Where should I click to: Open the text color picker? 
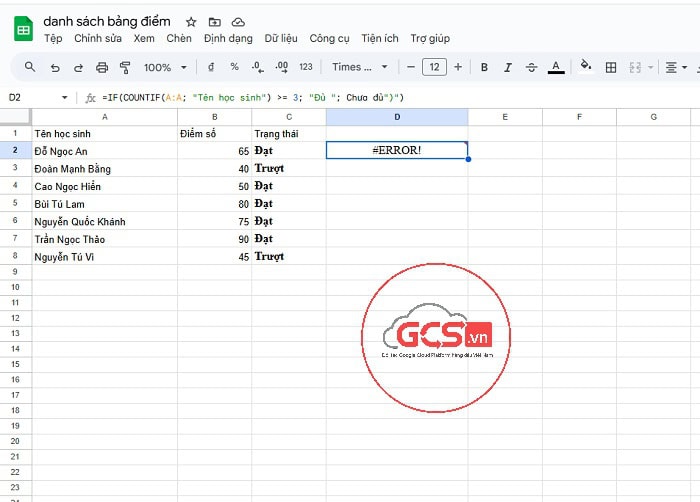pos(556,67)
